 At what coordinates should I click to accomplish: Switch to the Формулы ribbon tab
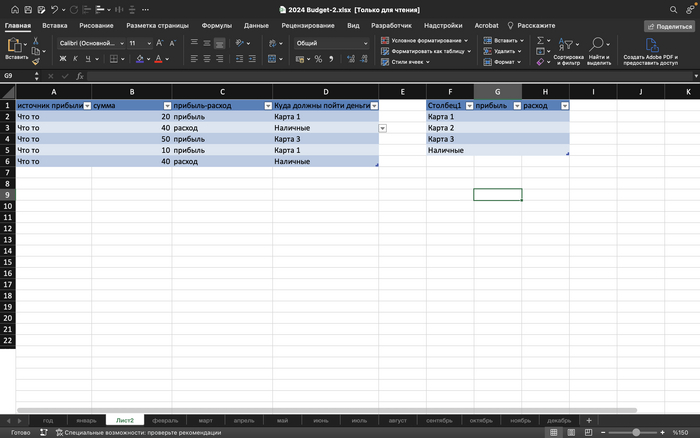[217, 25]
